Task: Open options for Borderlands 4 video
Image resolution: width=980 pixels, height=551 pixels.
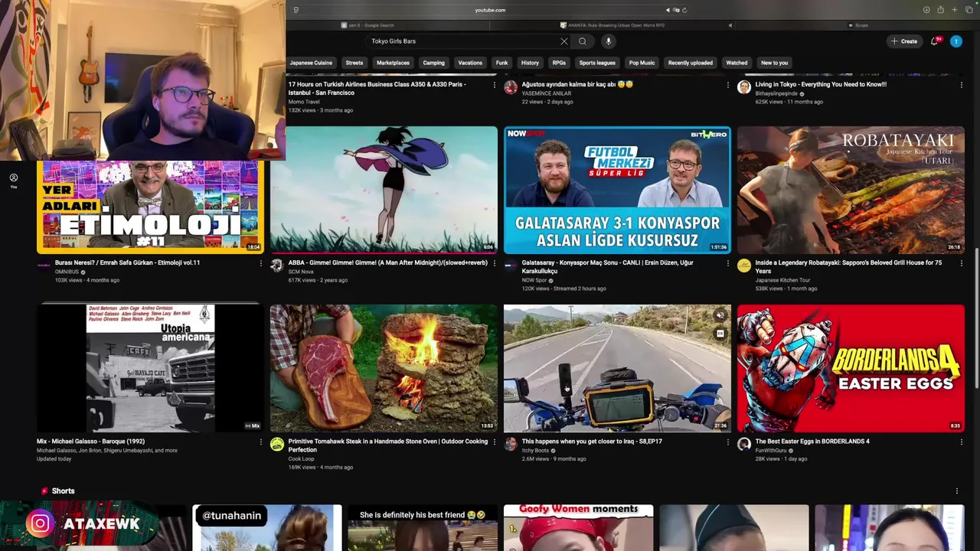Action: point(961,442)
